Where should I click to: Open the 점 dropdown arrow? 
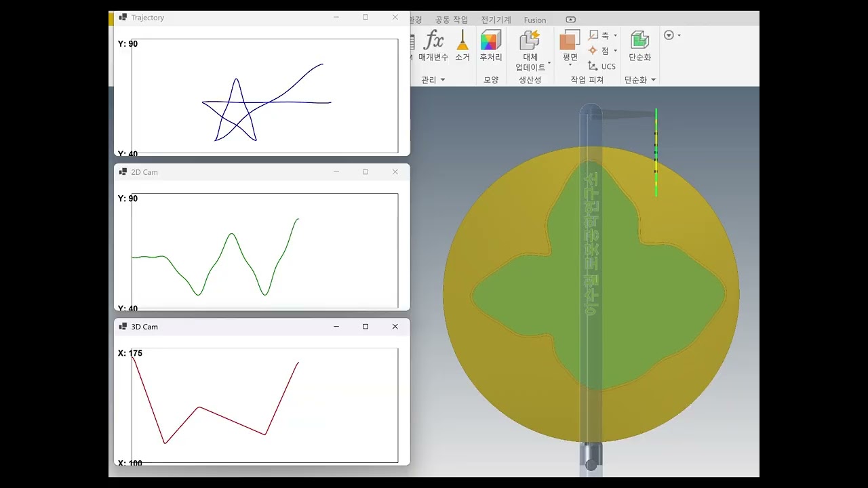(x=615, y=51)
